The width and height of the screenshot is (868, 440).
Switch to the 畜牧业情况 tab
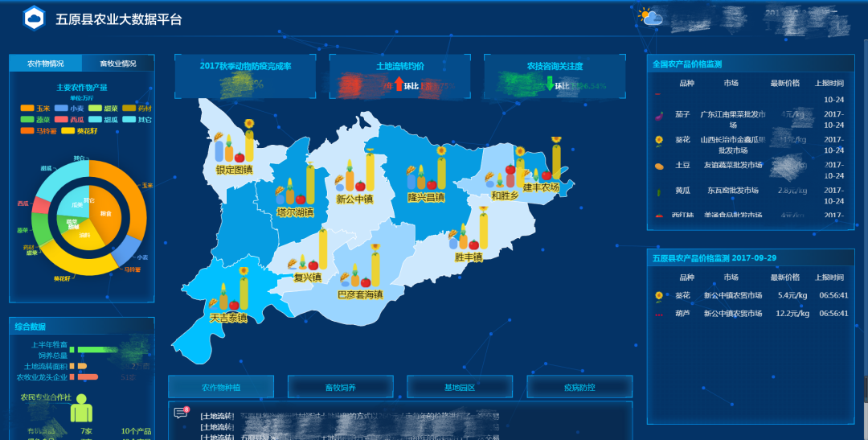118,64
